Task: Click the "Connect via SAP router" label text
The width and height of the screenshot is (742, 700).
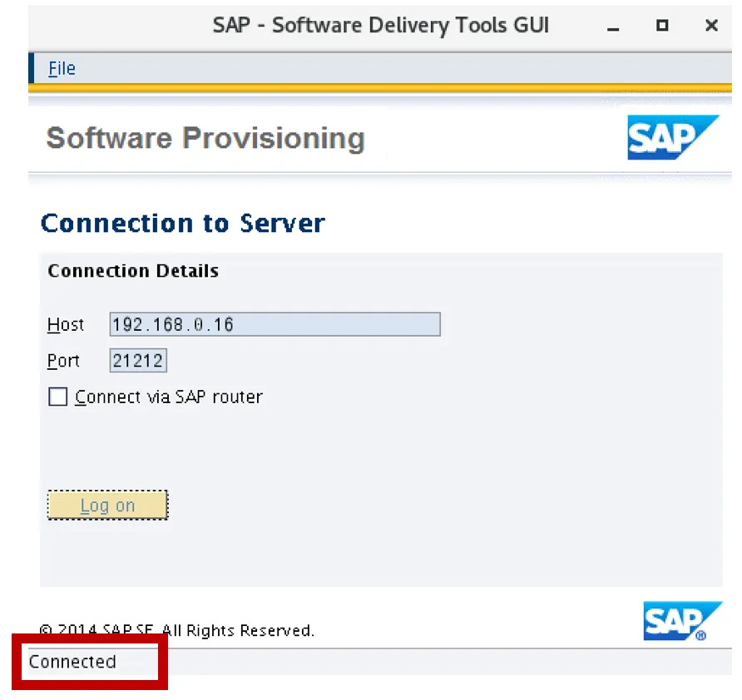Action: point(169,397)
